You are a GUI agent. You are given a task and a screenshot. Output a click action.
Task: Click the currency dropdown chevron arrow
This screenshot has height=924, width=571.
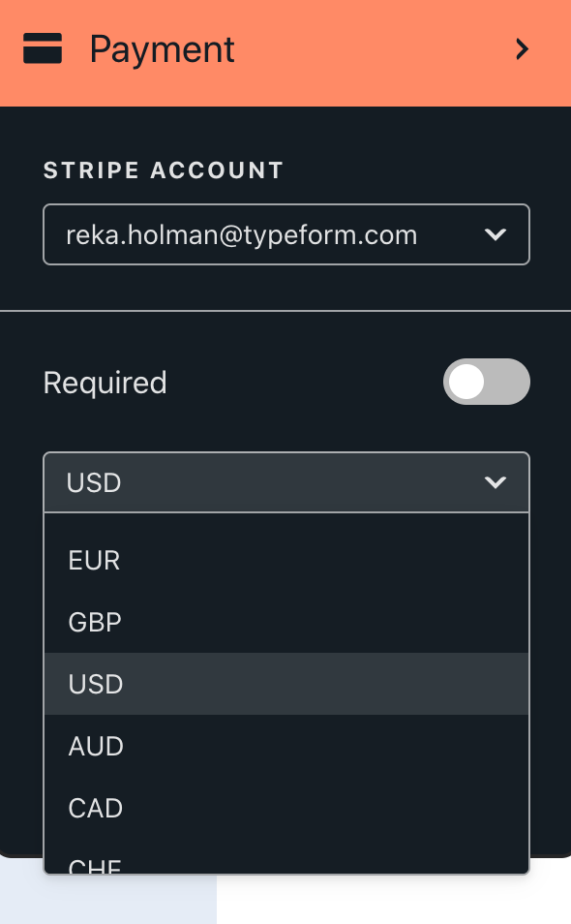[x=496, y=482]
